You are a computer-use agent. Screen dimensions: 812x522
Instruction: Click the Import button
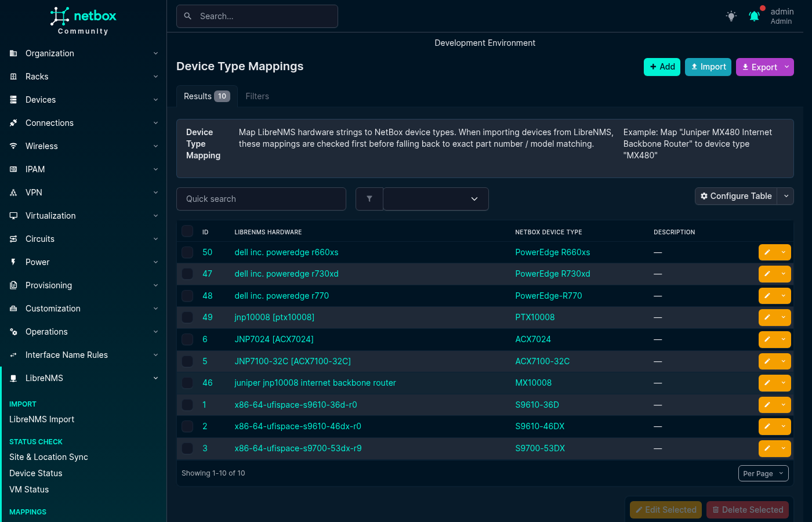[x=708, y=67]
